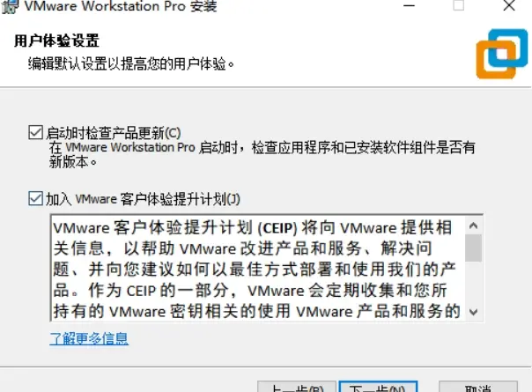This screenshot has width=532, height=392.
Task: Click the VMware Workstation Pro 安装 title bar text
Action: click(121, 6)
